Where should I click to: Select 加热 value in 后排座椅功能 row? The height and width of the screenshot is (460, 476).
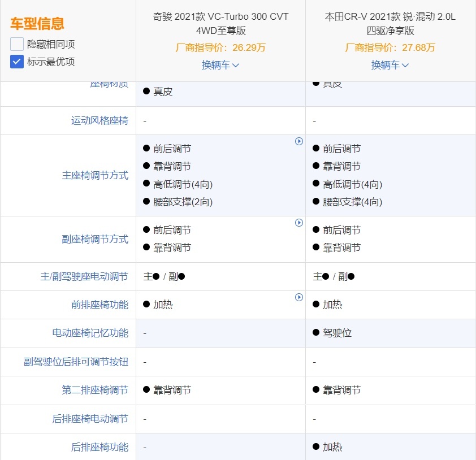332,447
